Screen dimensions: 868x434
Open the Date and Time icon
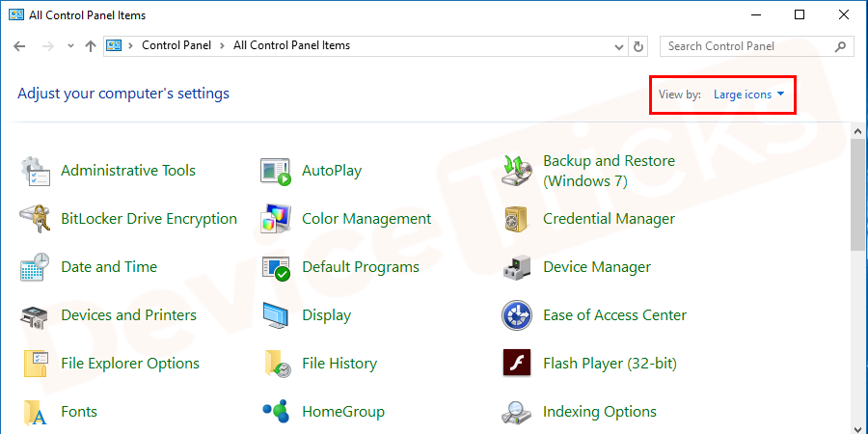point(35,267)
